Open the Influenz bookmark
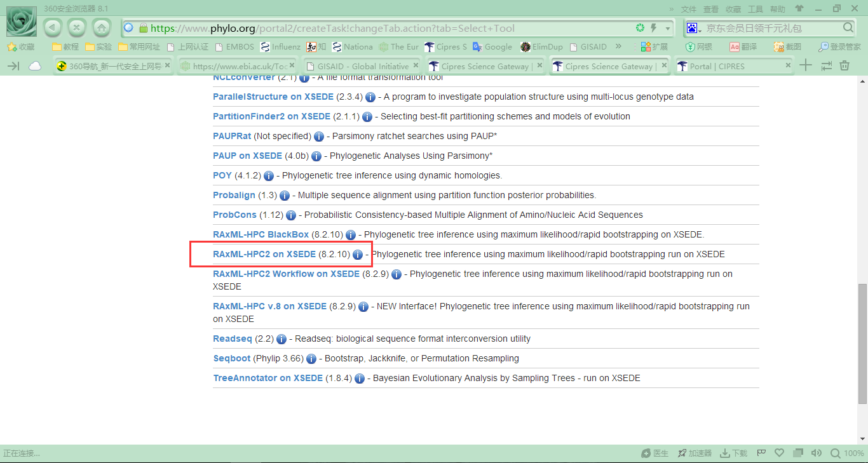The height and width of the screenshot is (463, 868). coord(280,46)
